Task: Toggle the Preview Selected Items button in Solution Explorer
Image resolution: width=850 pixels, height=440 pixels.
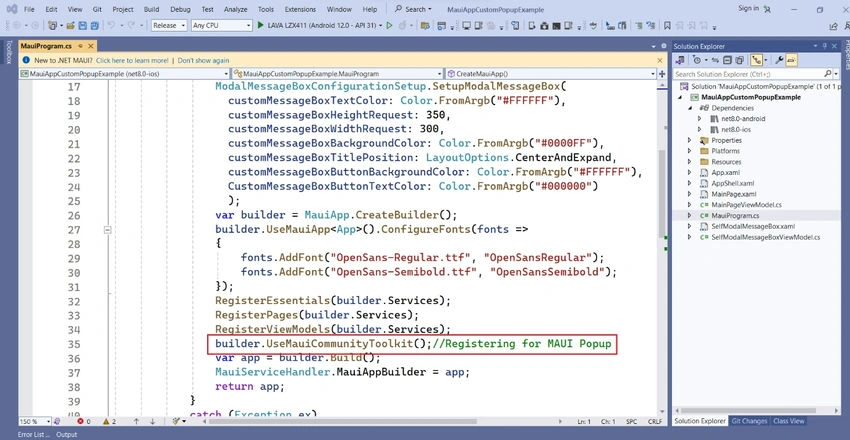Action: pyautogui.click(x=791, y=60)
